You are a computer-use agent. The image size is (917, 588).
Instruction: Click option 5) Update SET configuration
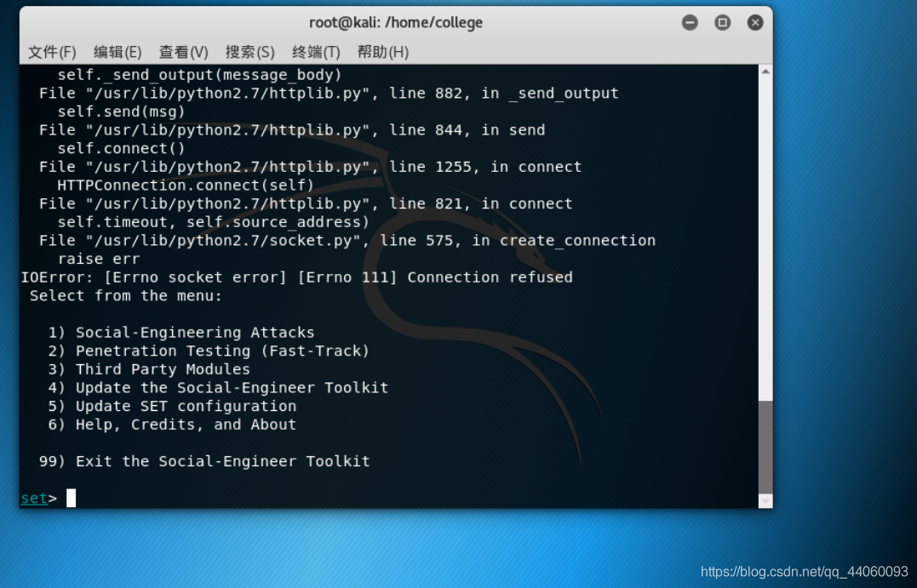coord(172,406)
